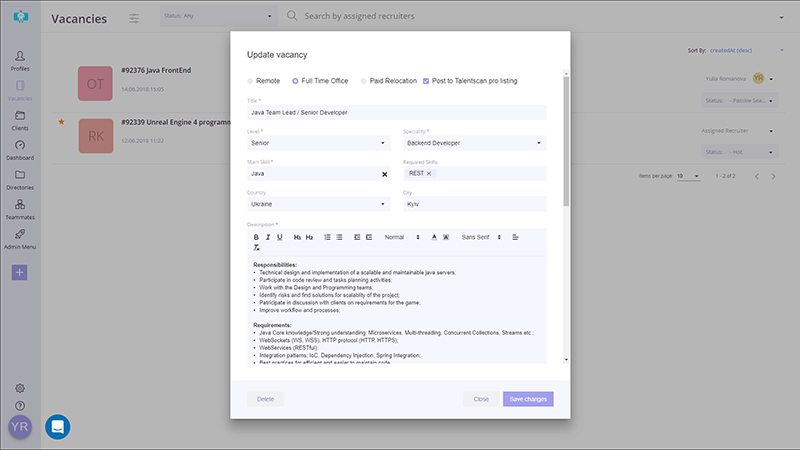Image resolution: width=800 pixels, height=450 pixels.
Task: Underline text using the editor toolbar
Action: (x=279, y=237)
